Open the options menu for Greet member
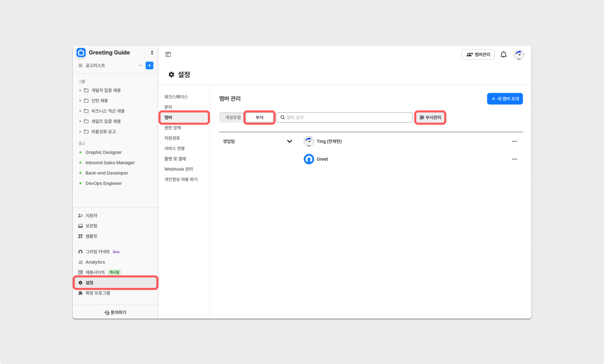Viewport: 604px width, 364px height. [x=514, y=159]
